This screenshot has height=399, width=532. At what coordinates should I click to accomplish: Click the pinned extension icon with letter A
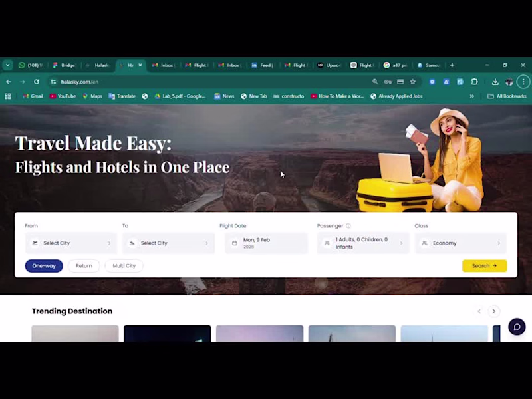point(446,82)
